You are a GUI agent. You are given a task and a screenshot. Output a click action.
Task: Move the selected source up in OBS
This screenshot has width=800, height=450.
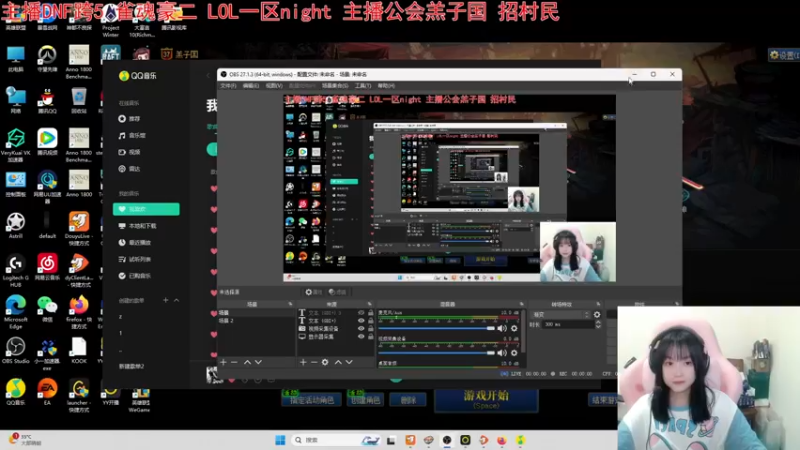click(338, 362)
